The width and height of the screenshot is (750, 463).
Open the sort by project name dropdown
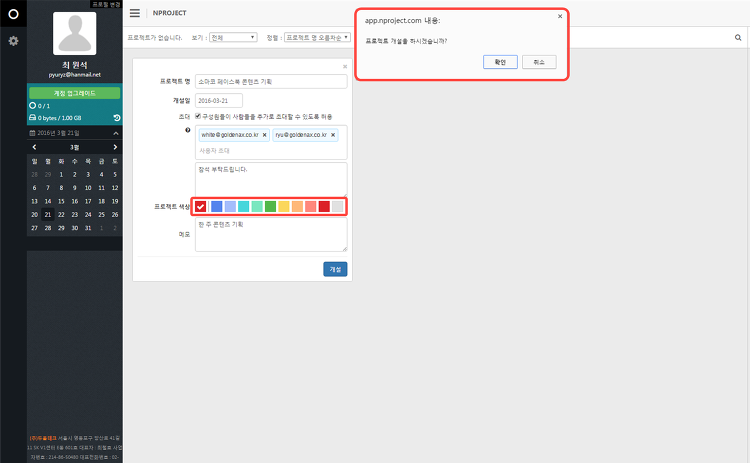point(317,37)
